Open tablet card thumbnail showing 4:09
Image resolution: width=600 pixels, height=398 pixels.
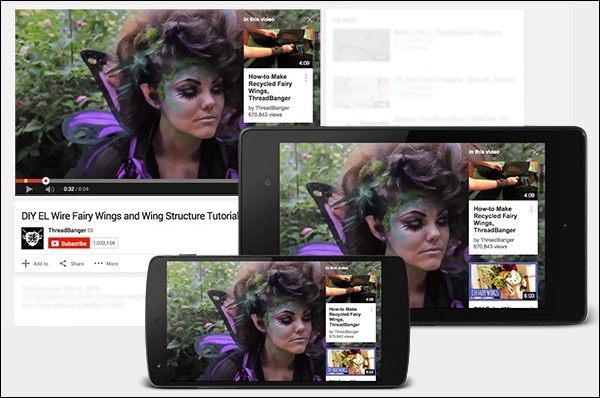[503, 181]
